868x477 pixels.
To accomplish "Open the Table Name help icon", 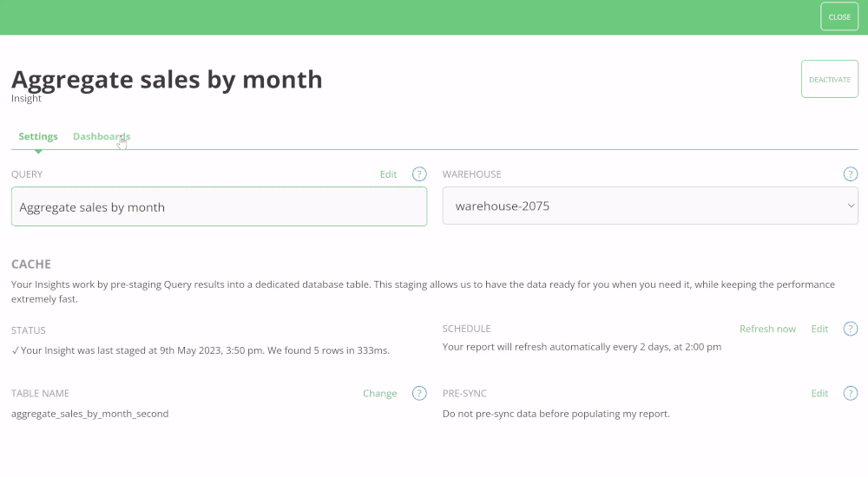I will click(419, 394).
